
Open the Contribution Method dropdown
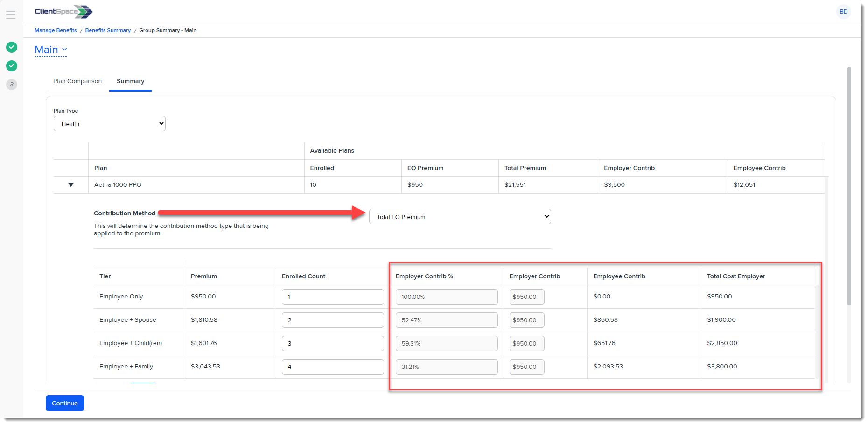point(460,217)
